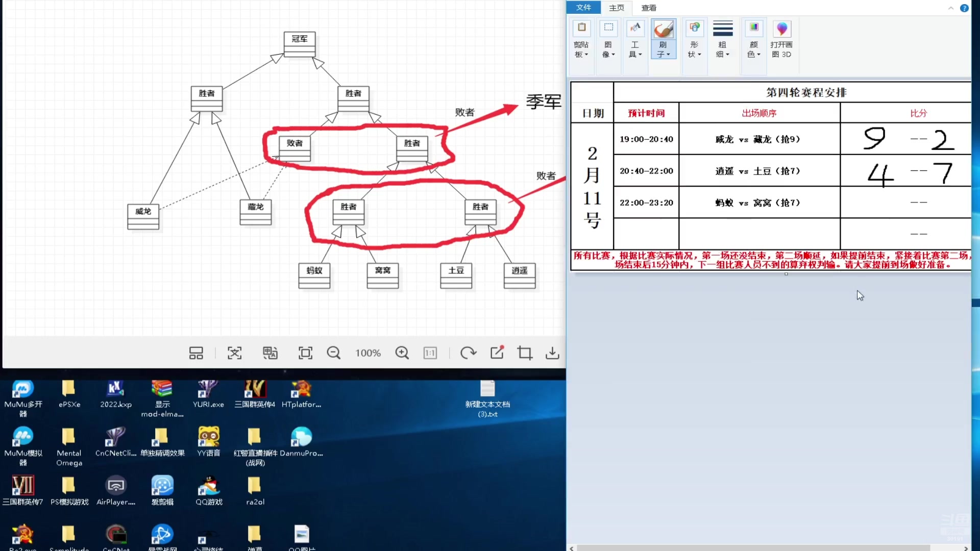The height and width of the screenshot is (551, 980).
Task: Rotate the image clockwise
Action: pos(468,353)
